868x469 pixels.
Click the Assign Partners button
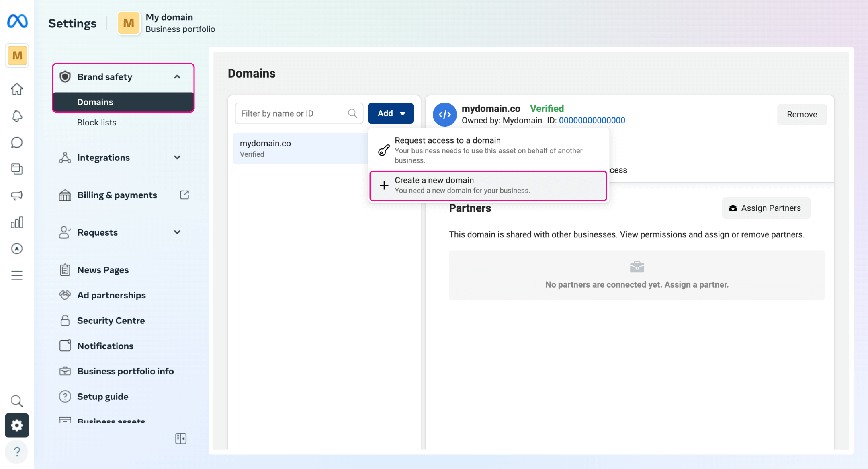pyautogui.click(x=766, y=208)
